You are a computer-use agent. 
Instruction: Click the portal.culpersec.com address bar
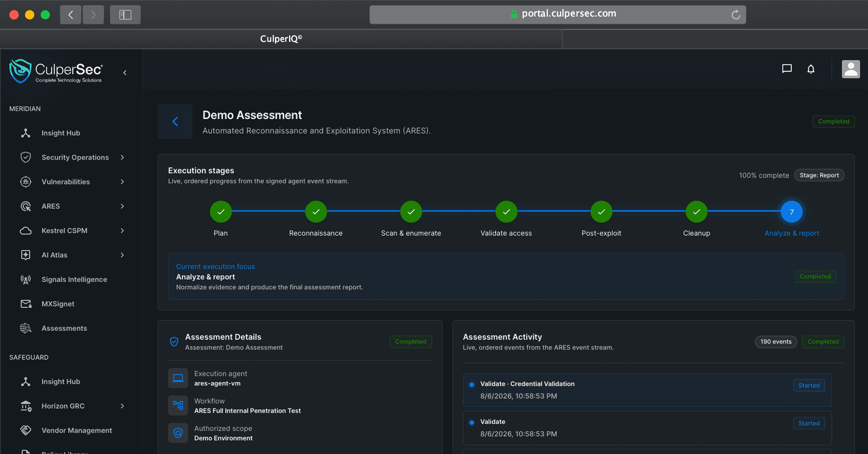click(x=557, y=14)
